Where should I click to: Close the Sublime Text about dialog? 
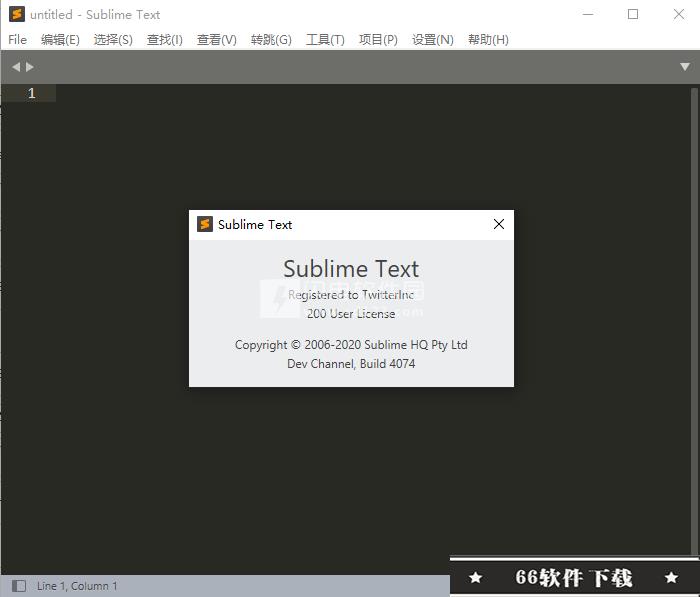click(499, 224)
